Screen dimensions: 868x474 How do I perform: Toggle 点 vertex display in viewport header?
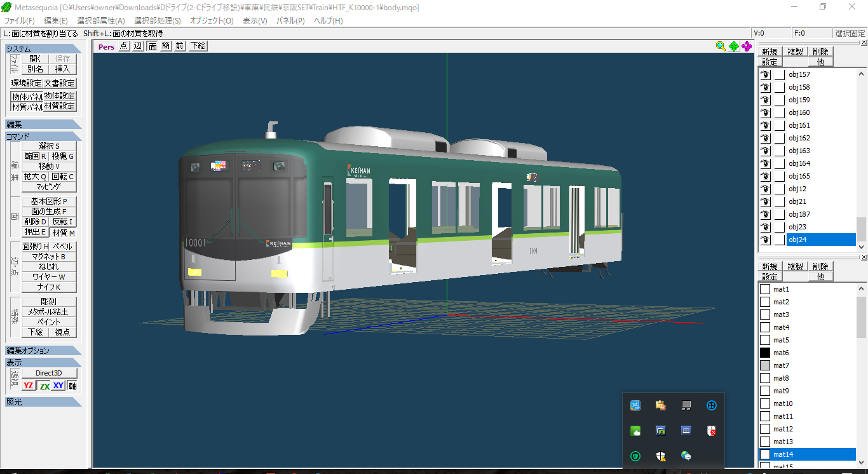click(x=123, y=46)
